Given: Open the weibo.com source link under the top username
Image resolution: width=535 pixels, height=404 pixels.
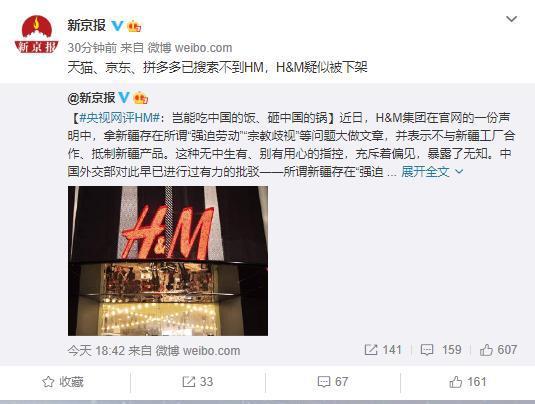Looking at the screenshot, I should coord(203,48).
